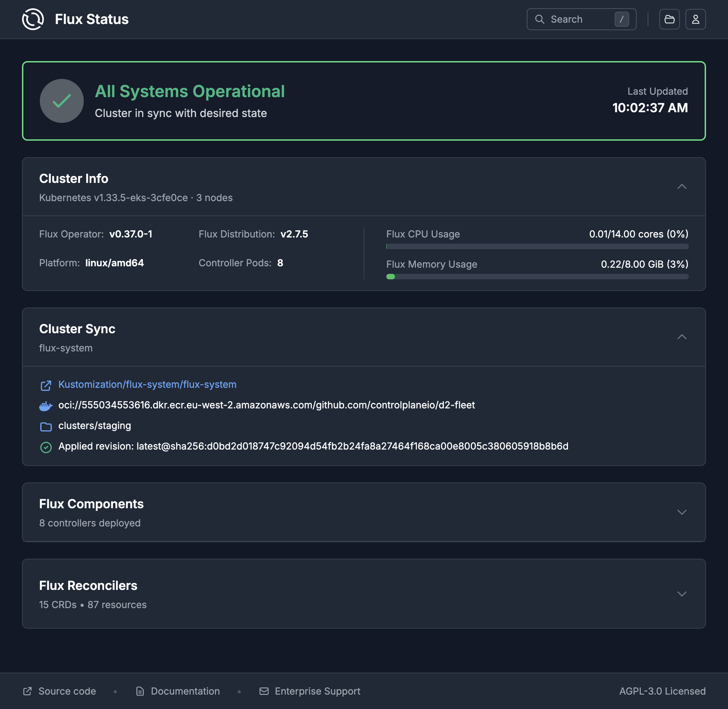
Task: Click Enterprise Support in the footer
Action: tap(317, 691)
